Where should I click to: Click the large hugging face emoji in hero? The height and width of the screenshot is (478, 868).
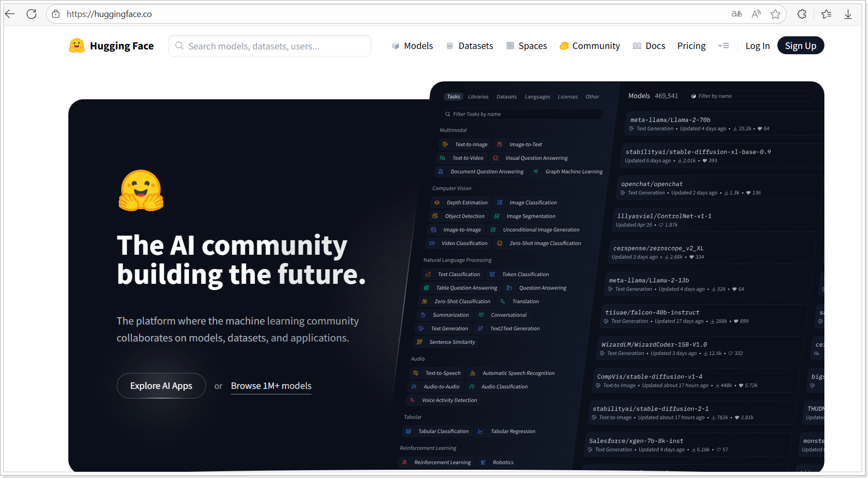click(141, 190)
